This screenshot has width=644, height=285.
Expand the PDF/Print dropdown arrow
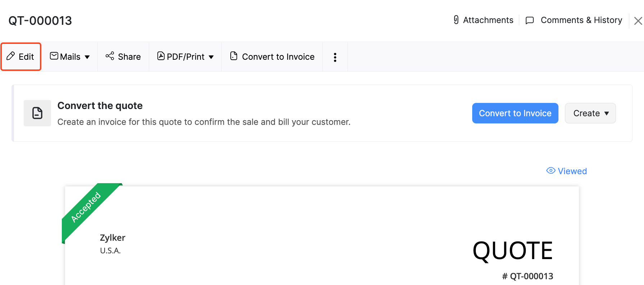211,57
